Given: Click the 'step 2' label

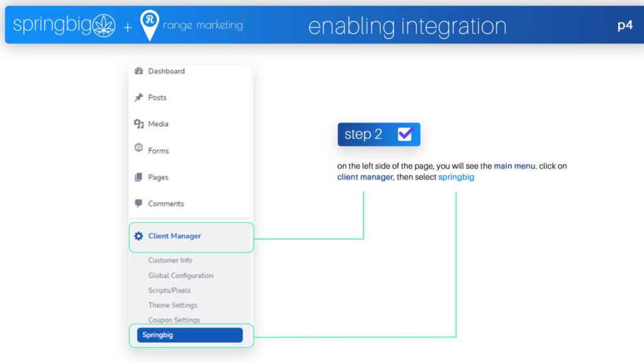Looking at the screenshot, I should click(363, 134).
